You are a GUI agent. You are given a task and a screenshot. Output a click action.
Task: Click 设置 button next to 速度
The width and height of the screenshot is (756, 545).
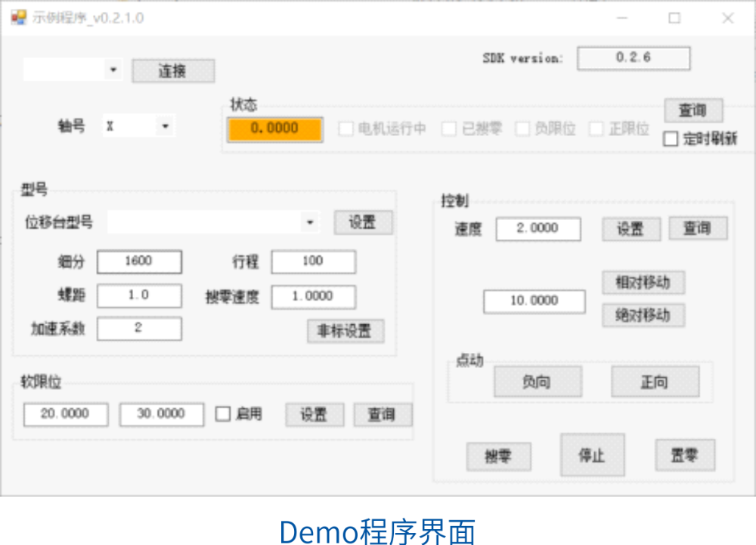click(x=631, y=228)
